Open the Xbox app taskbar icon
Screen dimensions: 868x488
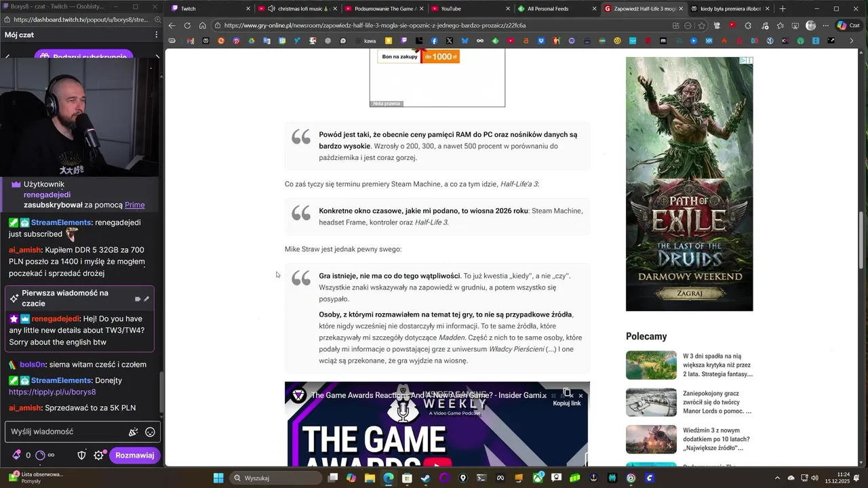point(538,478)
